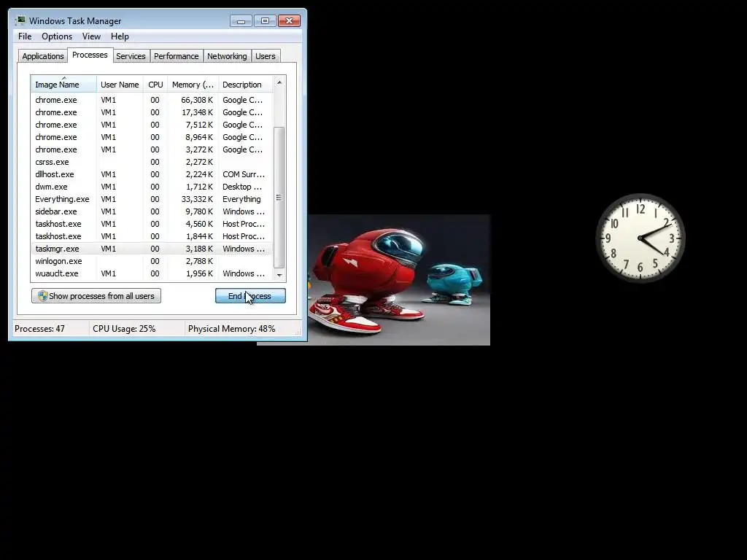Open the Help menu
This screenshot has width=747, height=560.
click(120, 36)
